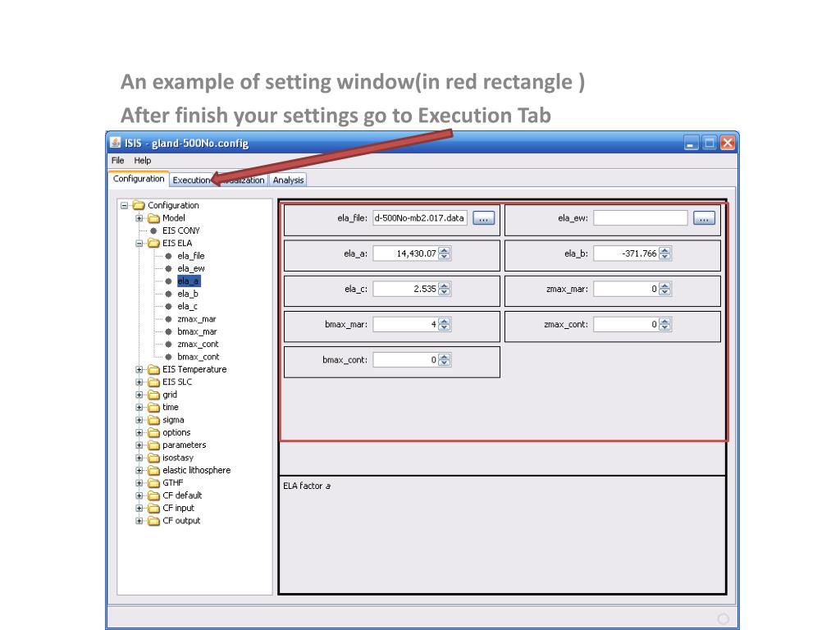This screenshot has width=840, height=630.
Task: Collapse the root Configuration tree node
Action: (x=125, y=205)
